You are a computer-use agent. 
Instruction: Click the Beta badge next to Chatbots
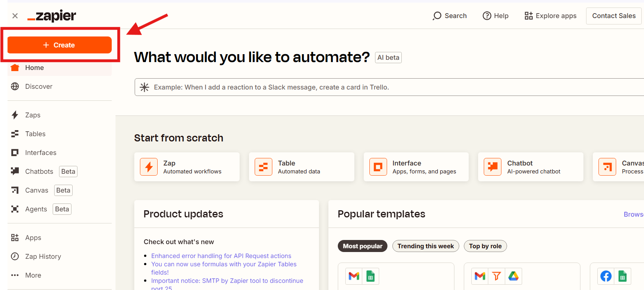(68, 172)
